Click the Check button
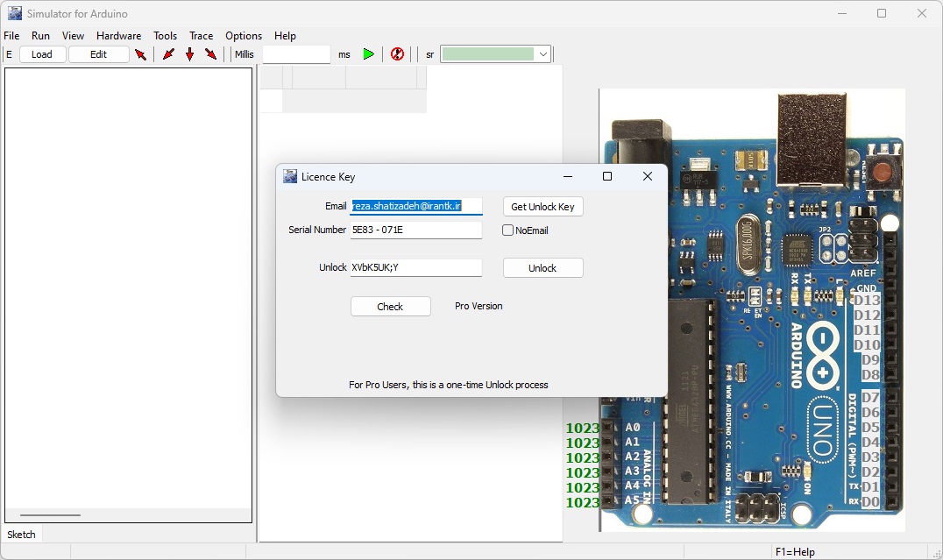The height and width of the screenshot is (560, 943). (390, 307)
